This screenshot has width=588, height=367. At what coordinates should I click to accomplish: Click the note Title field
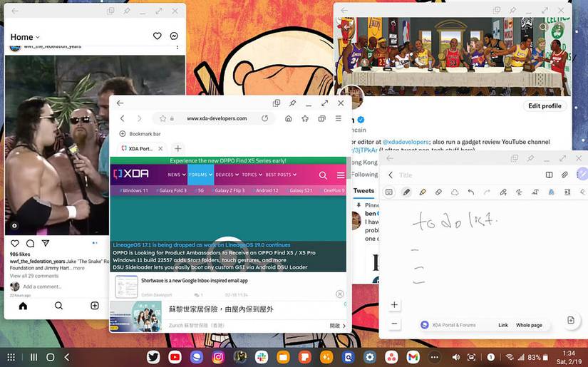(x=406, y=175)
